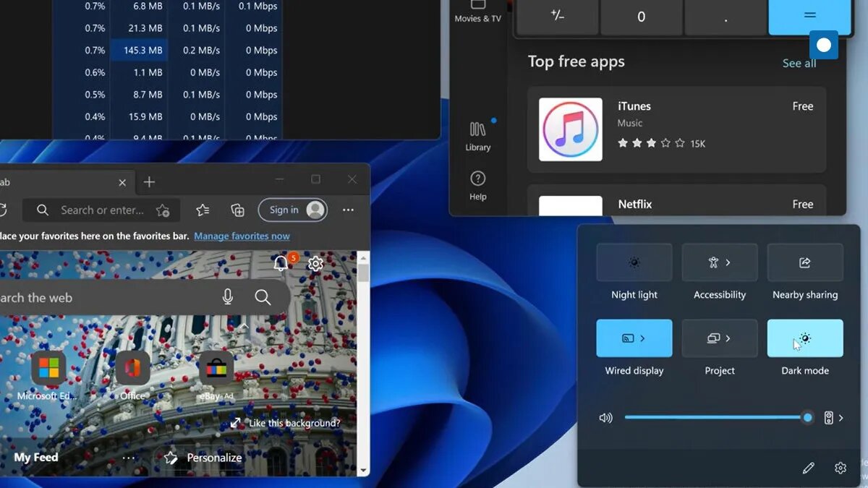The image size is (868, 488).
Task: Click Manage favorites now link
Action: 242,236
